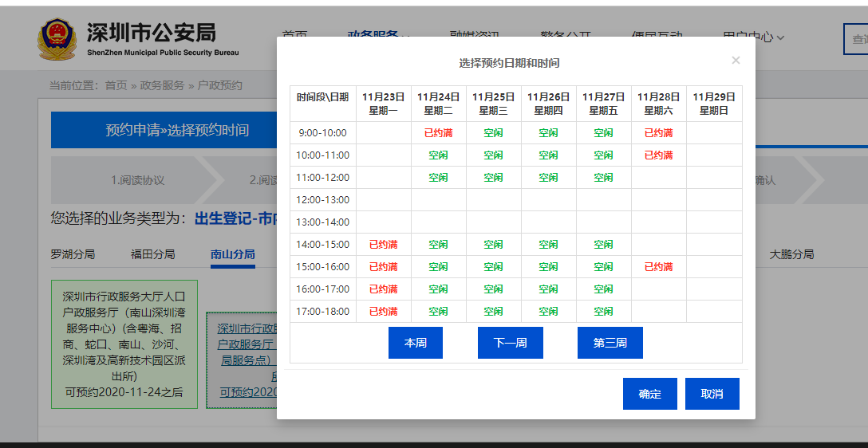Open the 罗湖分局 tab
This screenshot has height=448, width=868.
pos(73,255)
